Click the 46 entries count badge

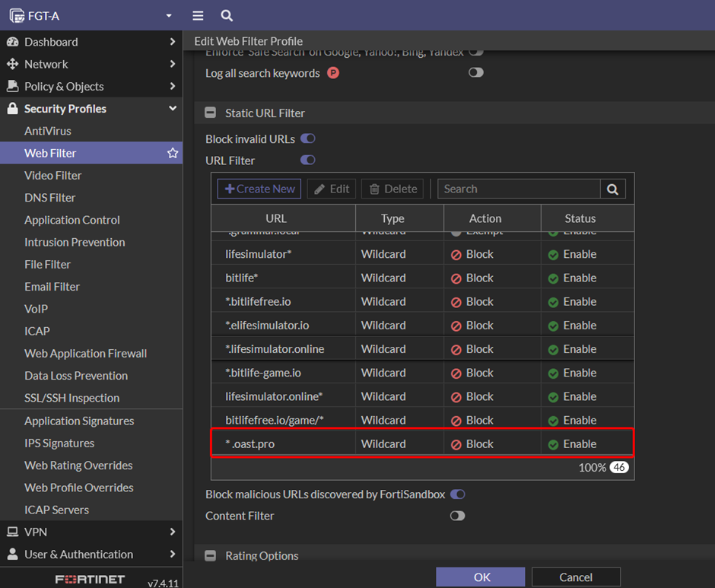click(x=619, y=468)
